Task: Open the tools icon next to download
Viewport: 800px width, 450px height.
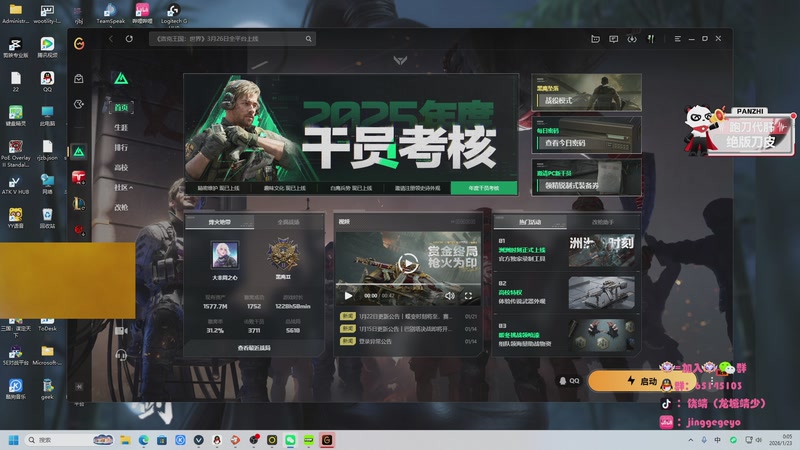Action: (651, 39)
